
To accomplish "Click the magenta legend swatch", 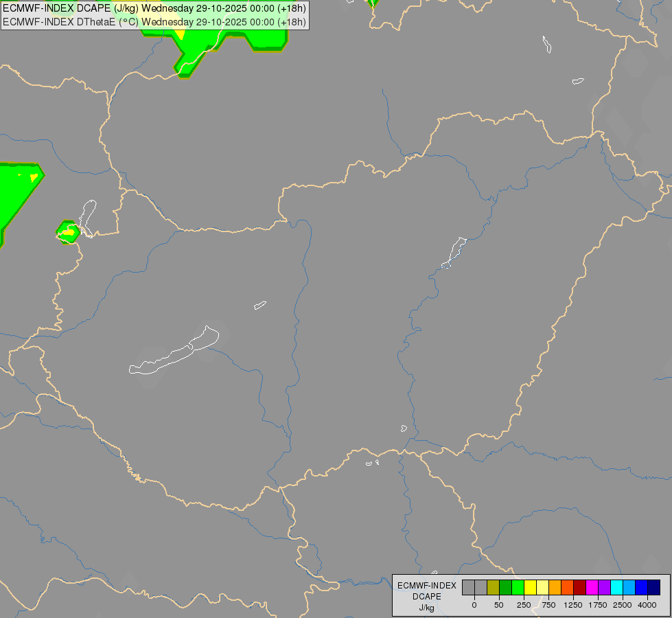I will point(592,588).
